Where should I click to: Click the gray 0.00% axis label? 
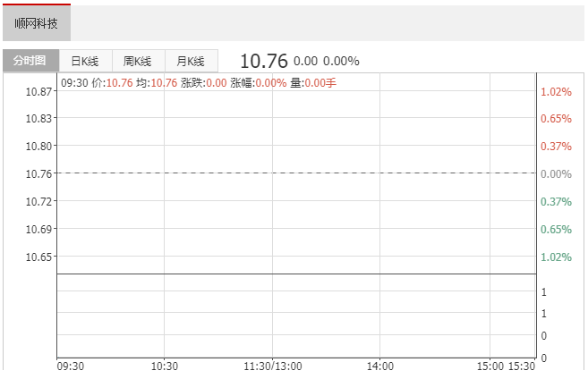tap(556, 174)
